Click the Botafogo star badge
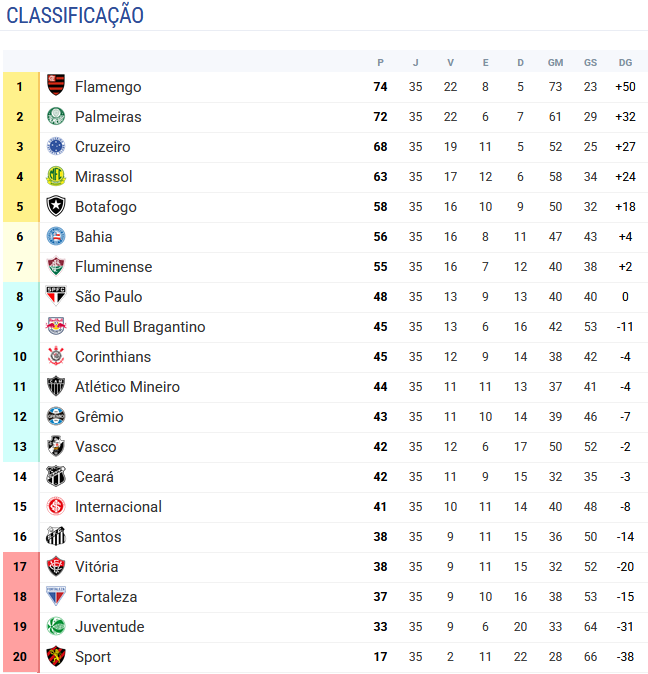 tap(56, 207)
